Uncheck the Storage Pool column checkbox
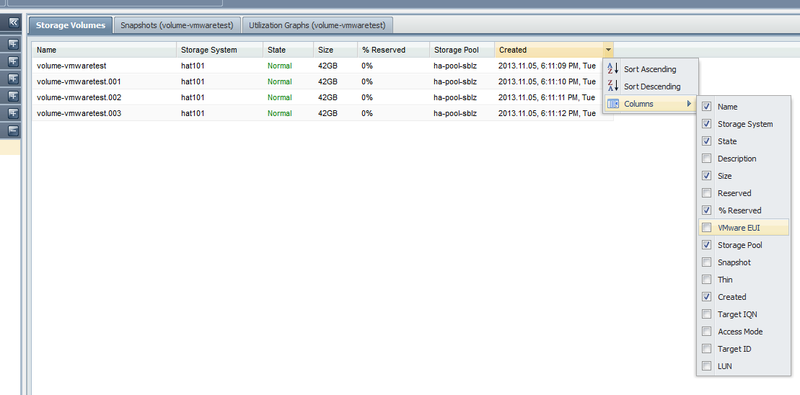 [x=707, y=245]
